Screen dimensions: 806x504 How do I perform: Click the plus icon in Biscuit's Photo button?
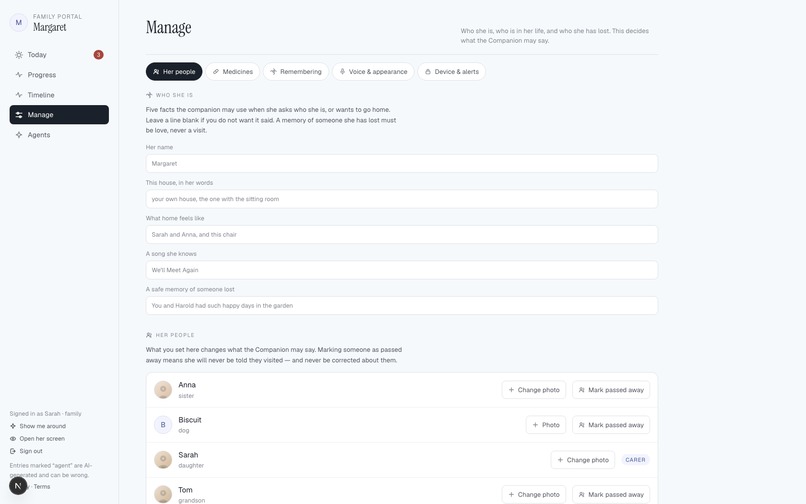click(535, 425)
